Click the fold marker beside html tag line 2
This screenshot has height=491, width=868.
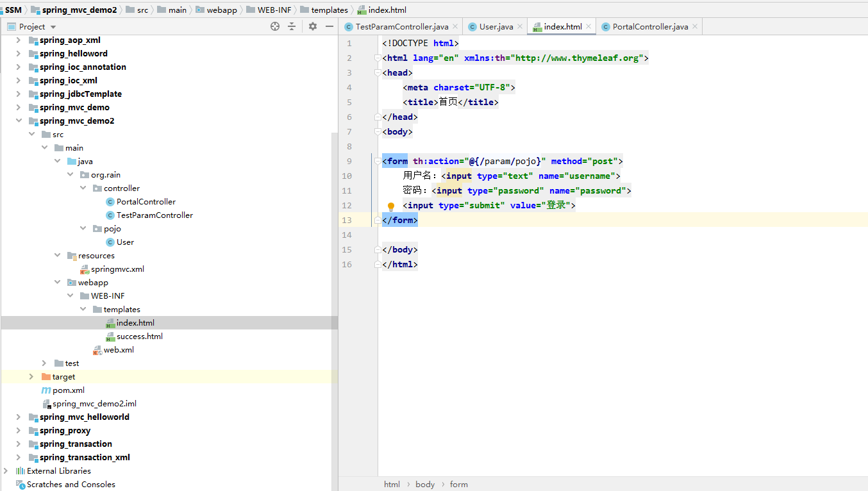[377, 58]
